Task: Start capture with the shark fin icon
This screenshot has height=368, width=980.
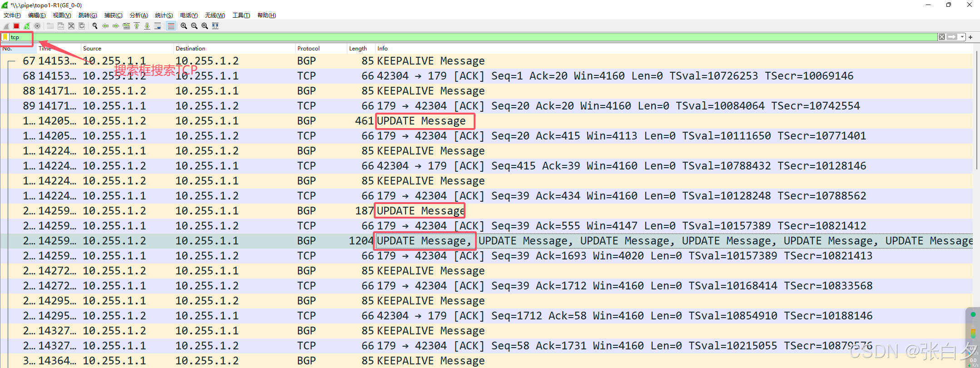Action: point(6,26)
